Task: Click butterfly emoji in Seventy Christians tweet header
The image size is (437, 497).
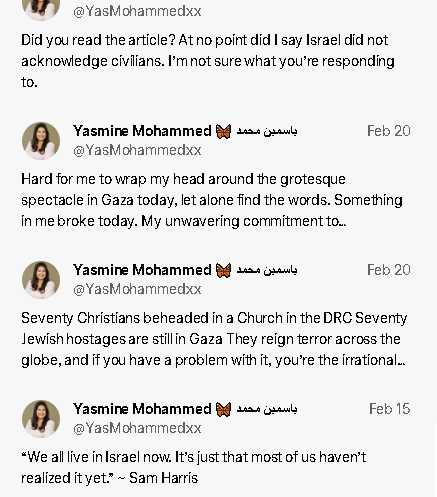Action: click(x=223, y=270)
